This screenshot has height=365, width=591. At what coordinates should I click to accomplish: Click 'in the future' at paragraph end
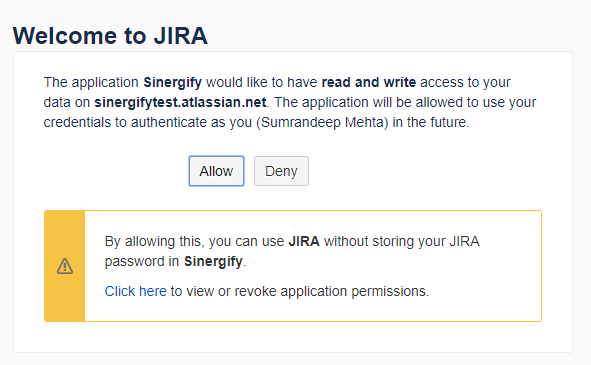430,122
